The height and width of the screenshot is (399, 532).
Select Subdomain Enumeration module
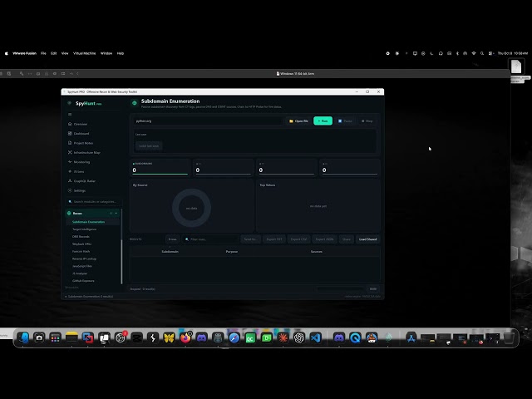pyautogui.click(x=89, y=222)
